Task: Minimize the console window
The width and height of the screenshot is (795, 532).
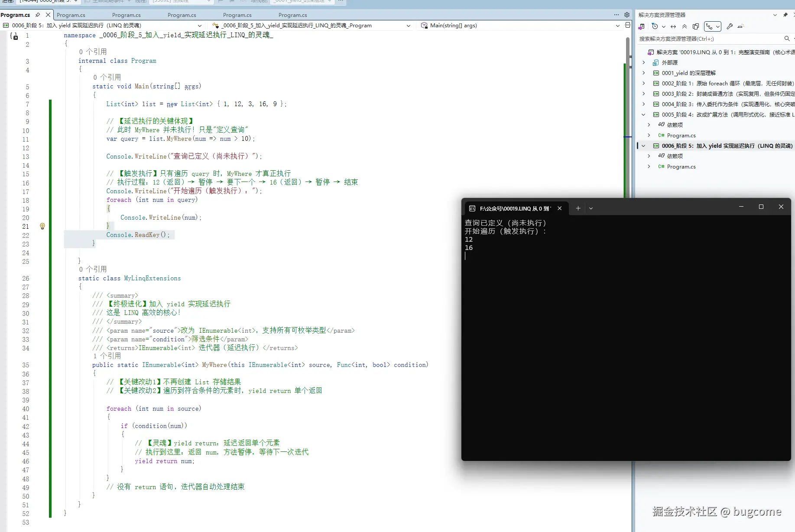Action: 741,207
